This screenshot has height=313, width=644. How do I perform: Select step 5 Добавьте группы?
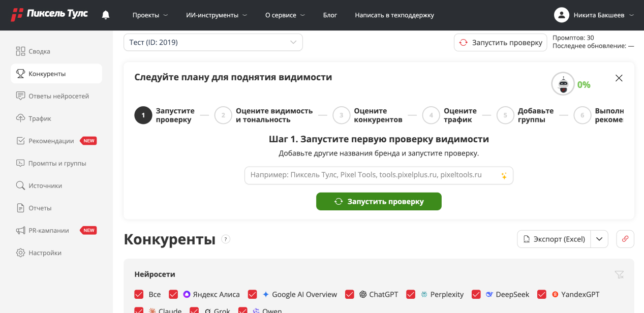tap(526, 115)
